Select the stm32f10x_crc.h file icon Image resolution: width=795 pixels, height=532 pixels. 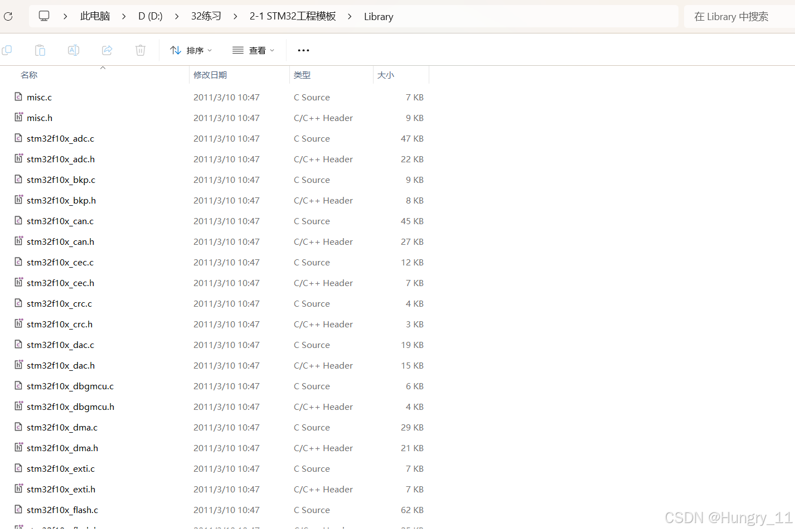click(x=18, y=323)
